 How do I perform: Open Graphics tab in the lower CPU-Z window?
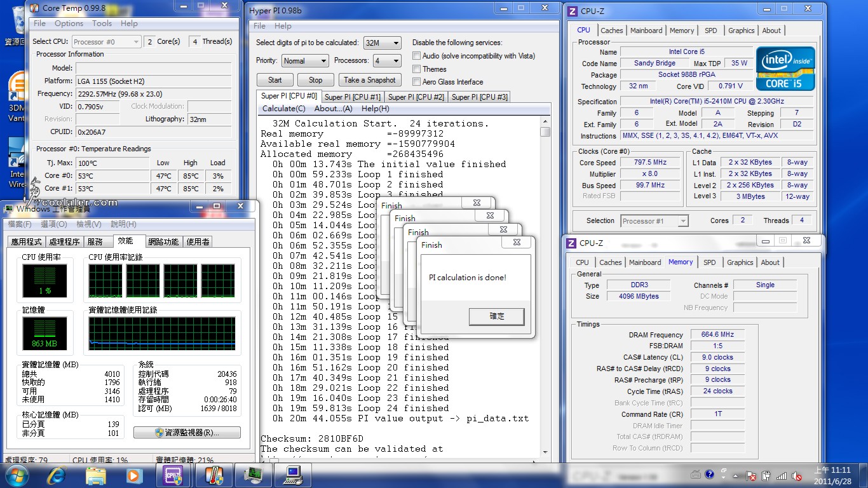tap(740, 262)
